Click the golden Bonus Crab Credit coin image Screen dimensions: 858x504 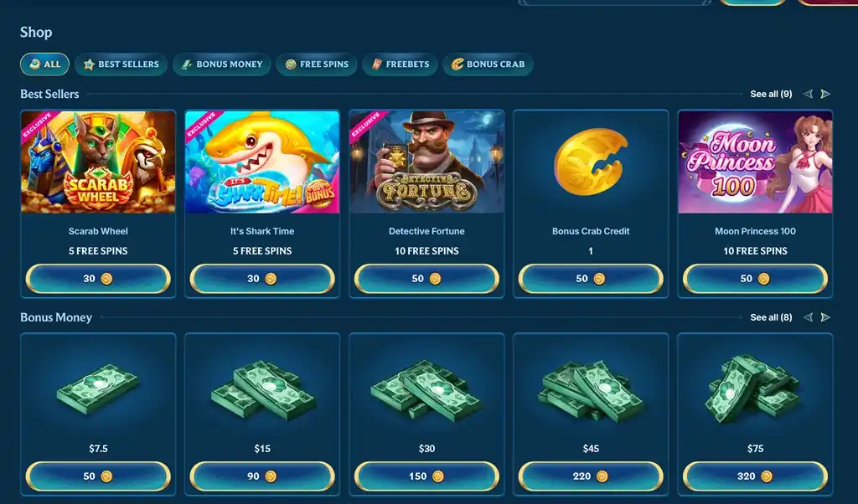pyautogui.click(x=591, y=162)
